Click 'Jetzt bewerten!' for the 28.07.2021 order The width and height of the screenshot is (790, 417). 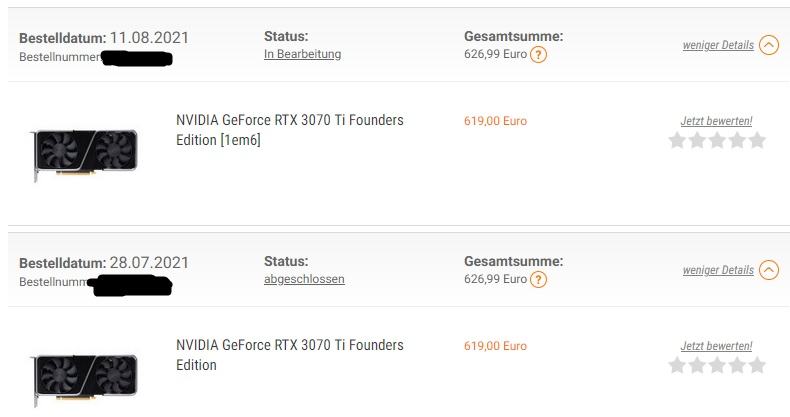(716, 346)
